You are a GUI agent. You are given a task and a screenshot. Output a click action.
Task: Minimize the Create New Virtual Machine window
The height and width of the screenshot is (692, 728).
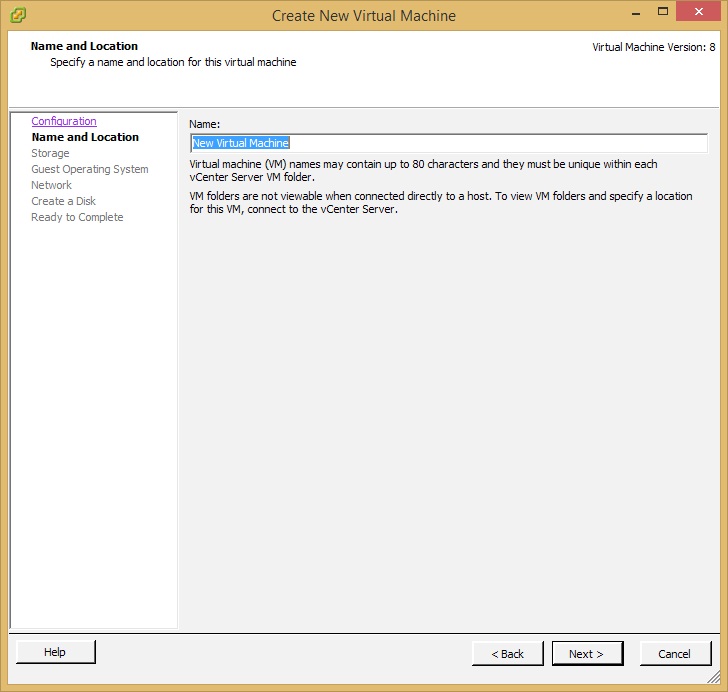click(636, 13)
